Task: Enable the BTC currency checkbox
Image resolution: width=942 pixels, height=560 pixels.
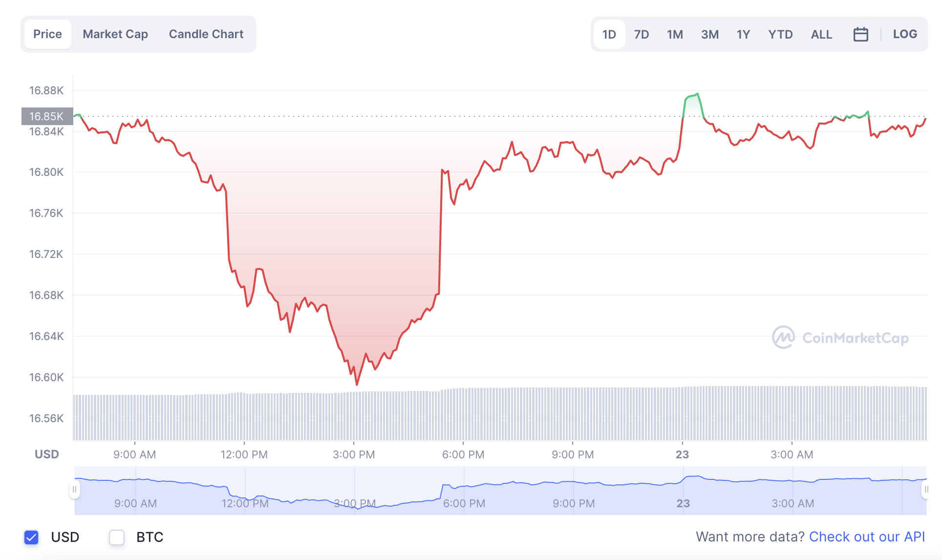Action: click(x=117, y=537)
